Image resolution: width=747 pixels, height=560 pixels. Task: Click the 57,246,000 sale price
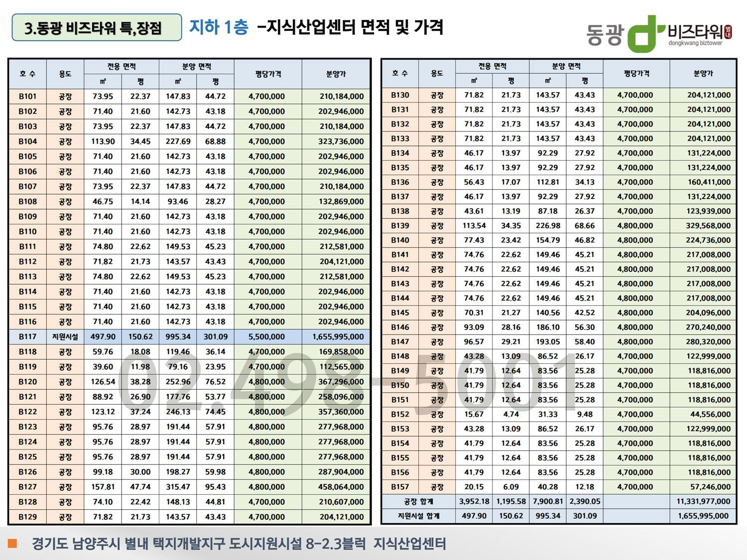click(x=711, y=487)
